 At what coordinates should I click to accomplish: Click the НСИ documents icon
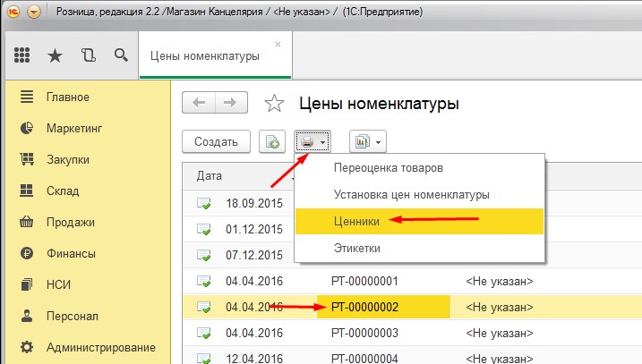(27, 284)
